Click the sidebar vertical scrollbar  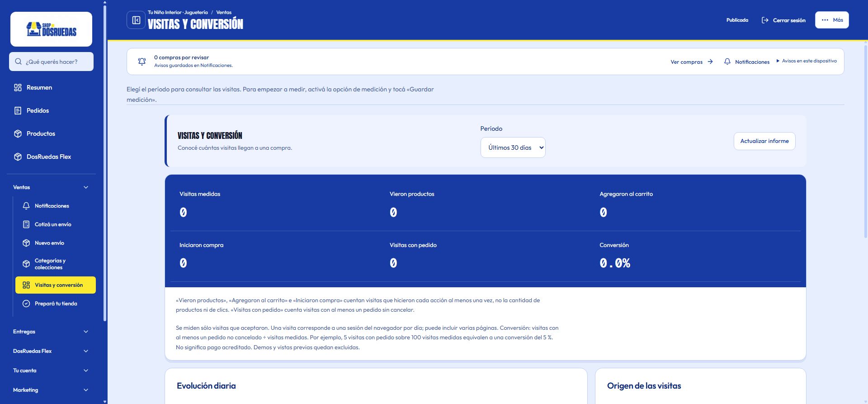105,163
